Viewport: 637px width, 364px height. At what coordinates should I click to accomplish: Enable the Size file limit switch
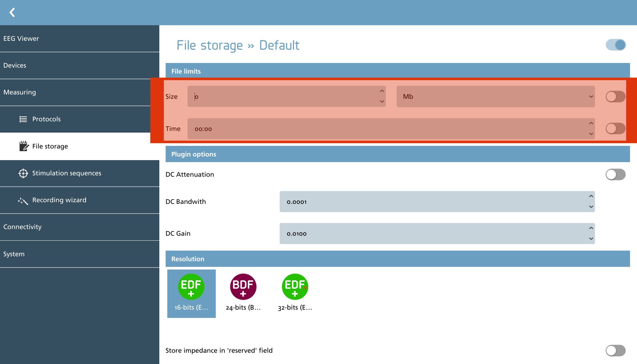tap(615, 96)
